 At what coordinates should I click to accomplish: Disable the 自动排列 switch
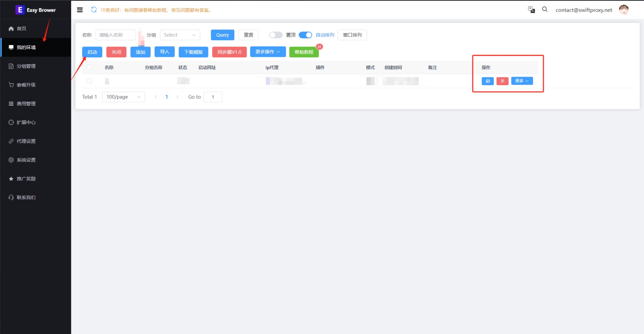[x=305, y=35]
